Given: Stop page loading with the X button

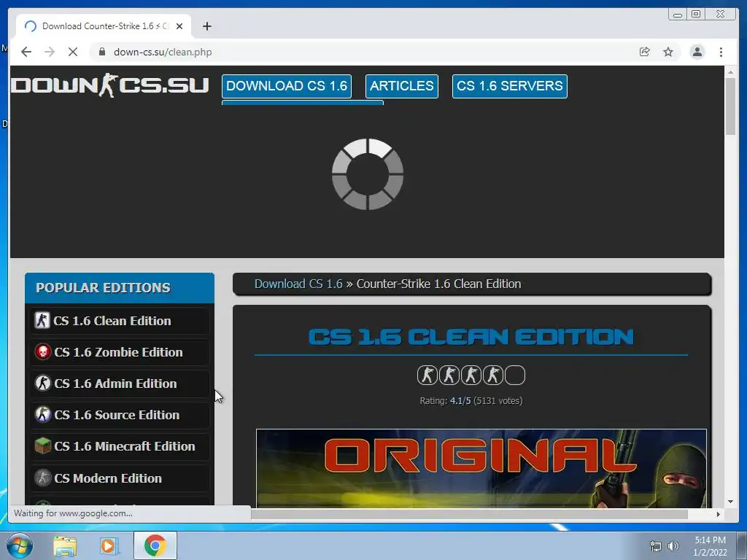Looking at the screenshot, I should pyautogui.click(x=73, y=52).
